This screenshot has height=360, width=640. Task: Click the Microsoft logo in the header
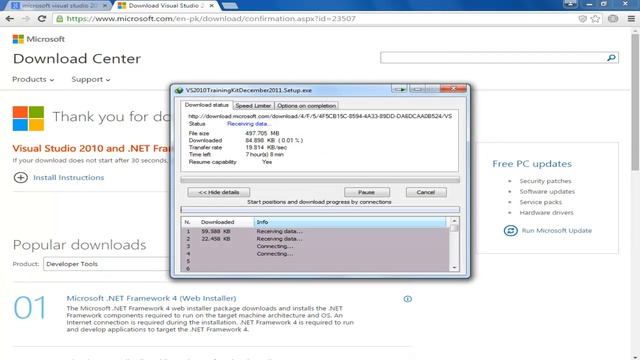pyautogui.click(x=38, y=39)
